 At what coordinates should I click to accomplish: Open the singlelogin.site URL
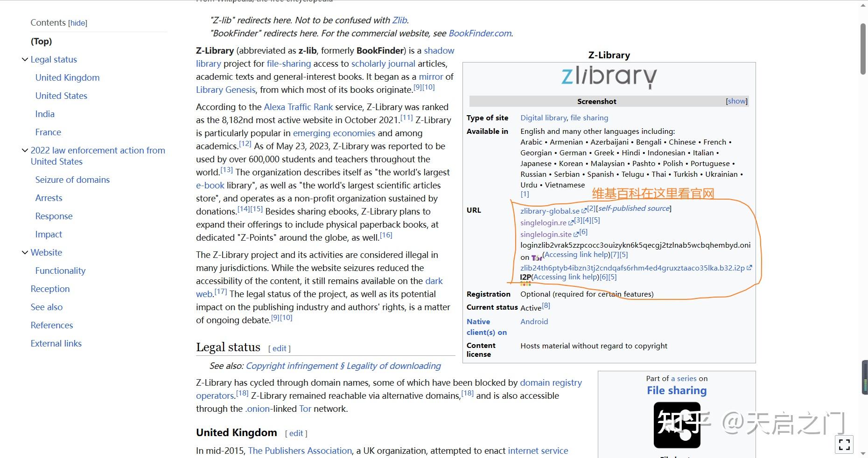pyautogui.click(x=546, y=234)
